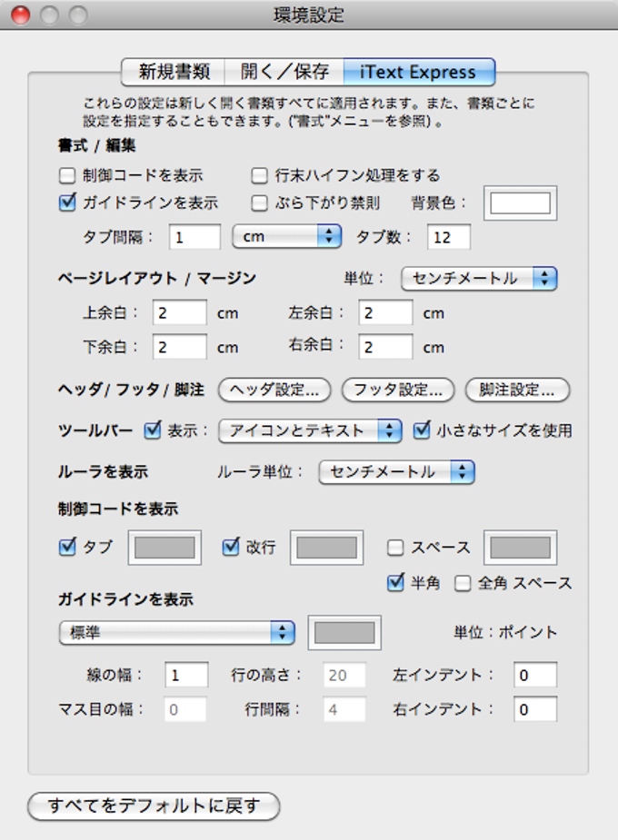Screen dimensions: 618x840
Task: Click the 上余白 input field
Action: pyautogui.click(x=180, y=312)
